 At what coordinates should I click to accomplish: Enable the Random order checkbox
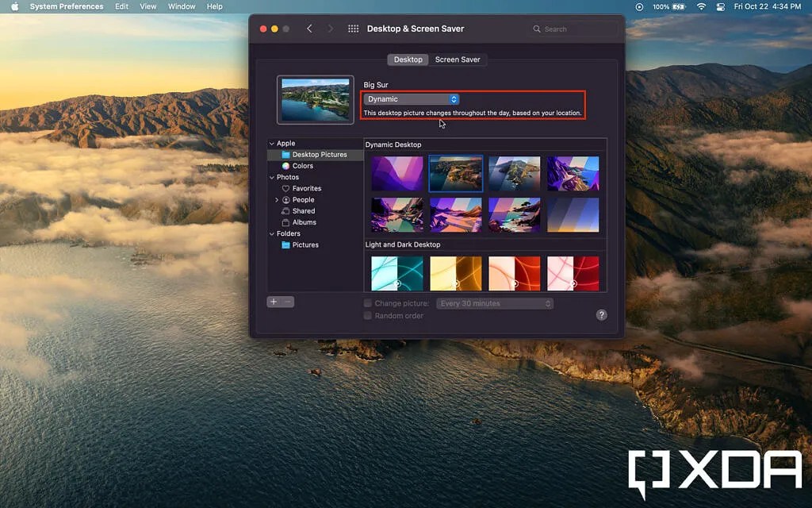367,315
